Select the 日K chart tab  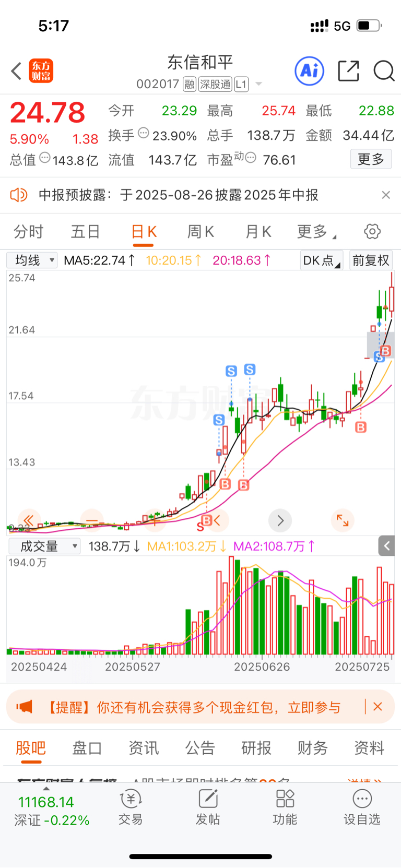[x=144, y=232]
